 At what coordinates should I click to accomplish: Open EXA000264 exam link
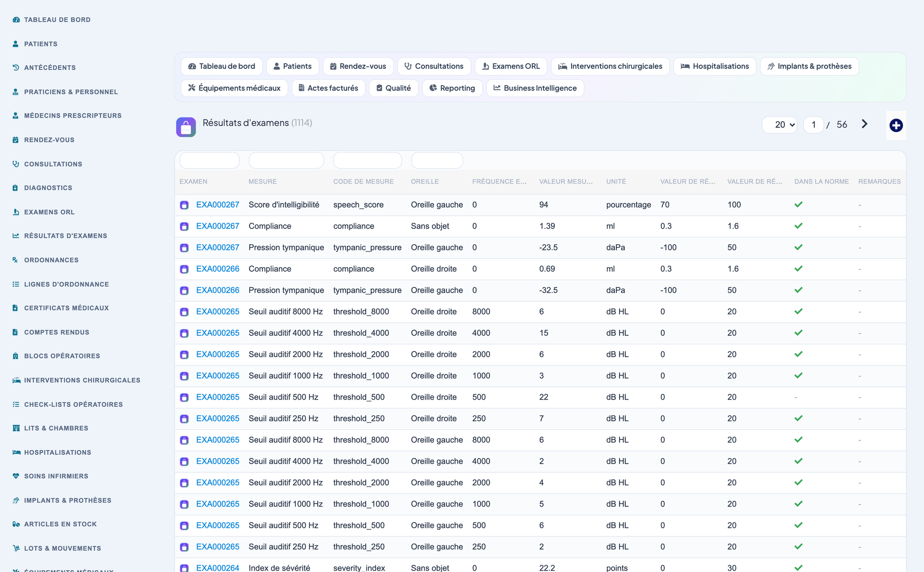pyautogui.click(x=217, y=568)
